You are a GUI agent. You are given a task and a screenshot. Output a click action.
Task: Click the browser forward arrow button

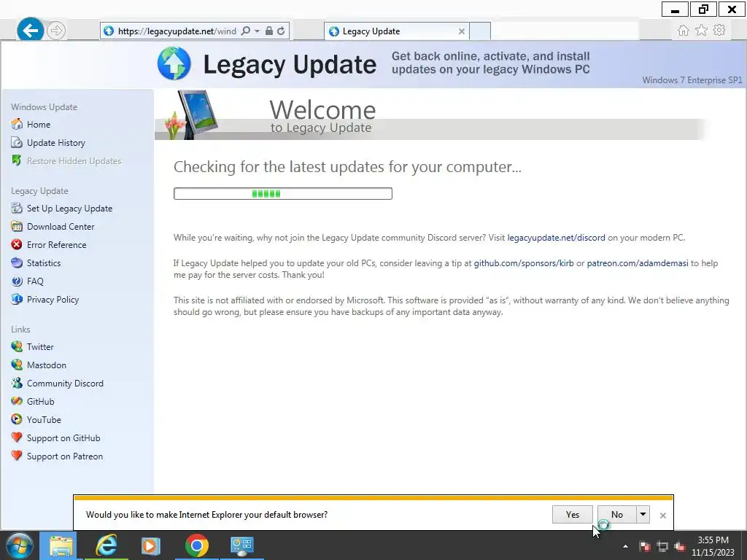point(56,31)
